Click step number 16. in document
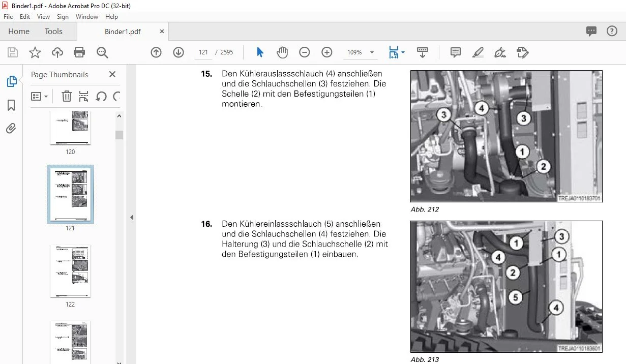626x364 pixels. coord(206,224)
